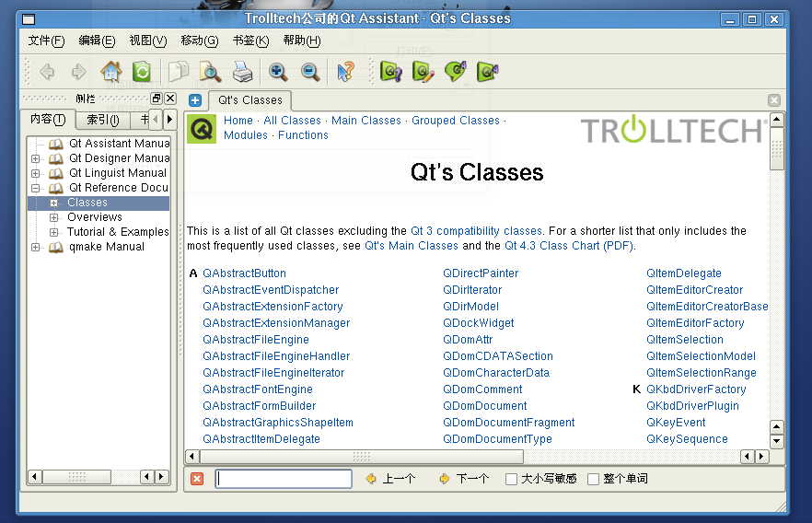Image resolution: width=812 pixels, height=523 pixels.
Task: Click the page's horizontal scrollbar thumb
Action: (x=362, y=457)
